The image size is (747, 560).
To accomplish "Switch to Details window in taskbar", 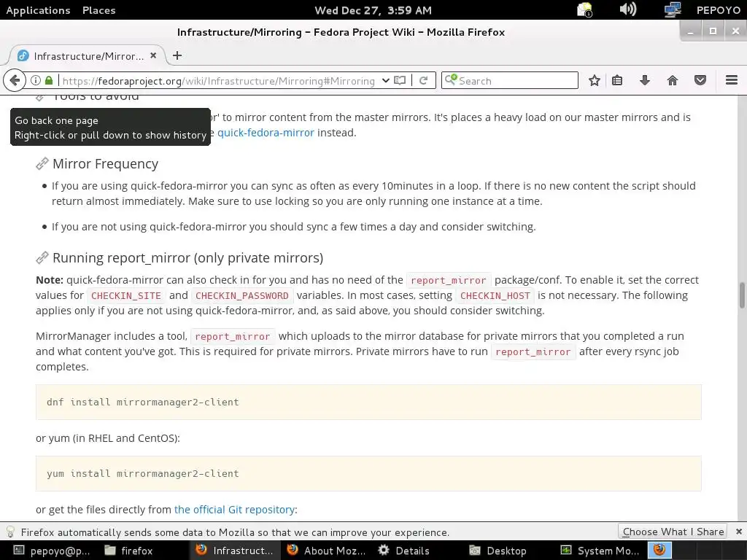I will [404, 551].
